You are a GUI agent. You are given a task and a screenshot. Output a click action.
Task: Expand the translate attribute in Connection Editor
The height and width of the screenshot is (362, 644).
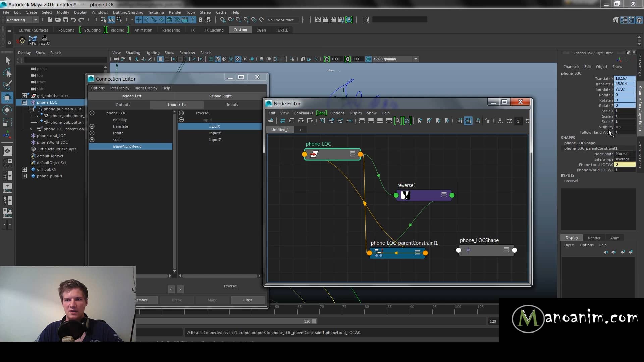92,126
